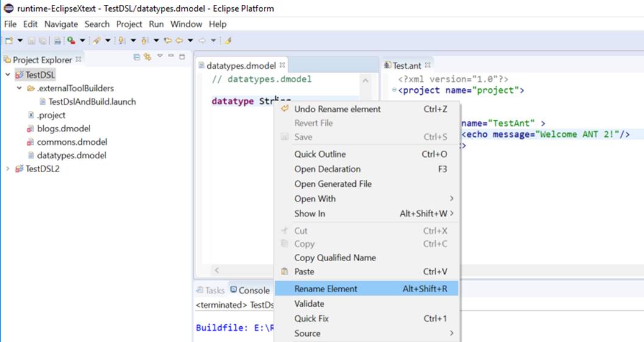Click the Last Edit Location toolbar icon

[168, 41]
